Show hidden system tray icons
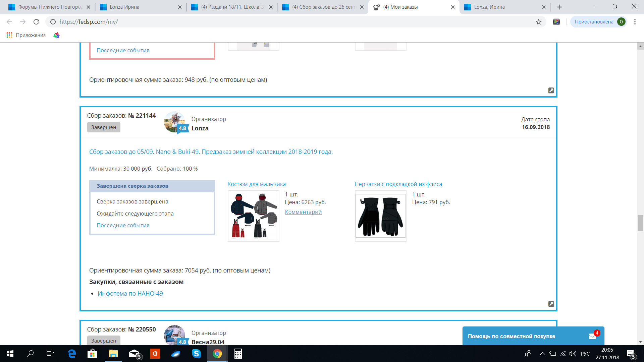 [x=542, y=354]
